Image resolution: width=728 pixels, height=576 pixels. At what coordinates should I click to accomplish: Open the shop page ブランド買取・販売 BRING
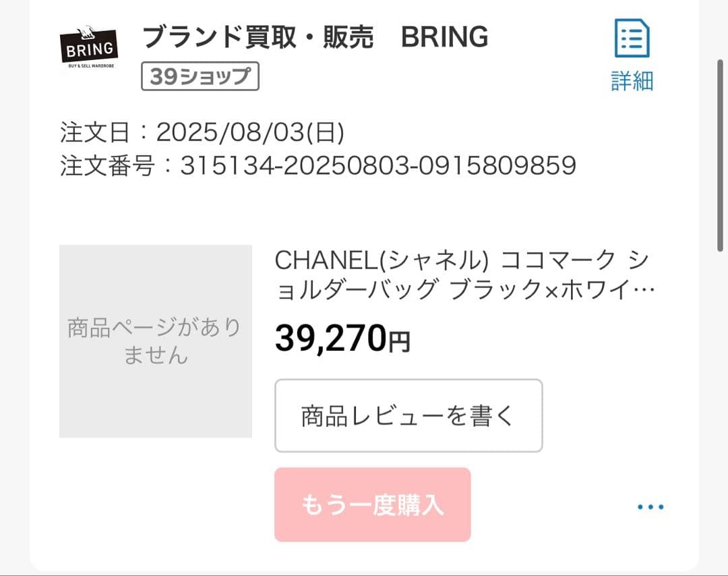(x=313, y=37)
